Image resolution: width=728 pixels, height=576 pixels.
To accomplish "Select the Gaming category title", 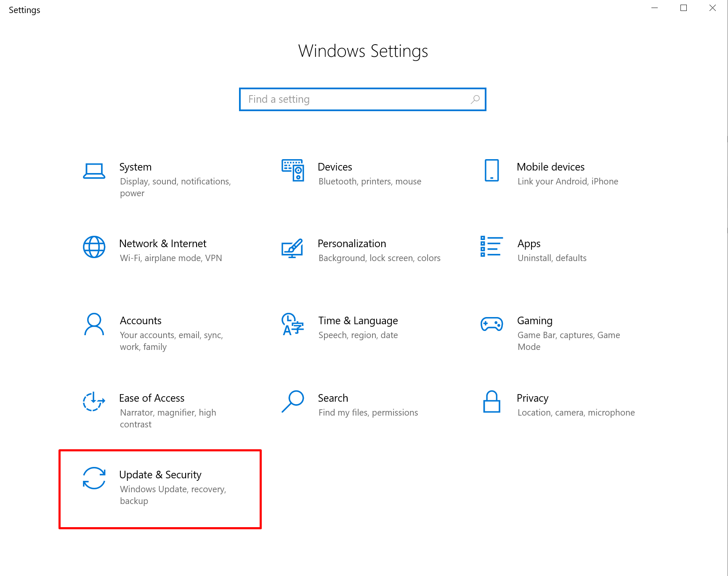I will (x=534, y=321).
